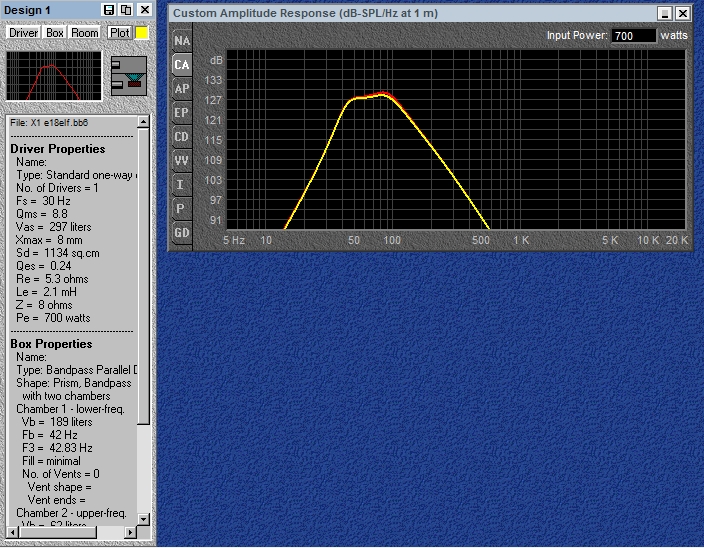Switch to the EP electrical power tab

[x=182, y=113]
